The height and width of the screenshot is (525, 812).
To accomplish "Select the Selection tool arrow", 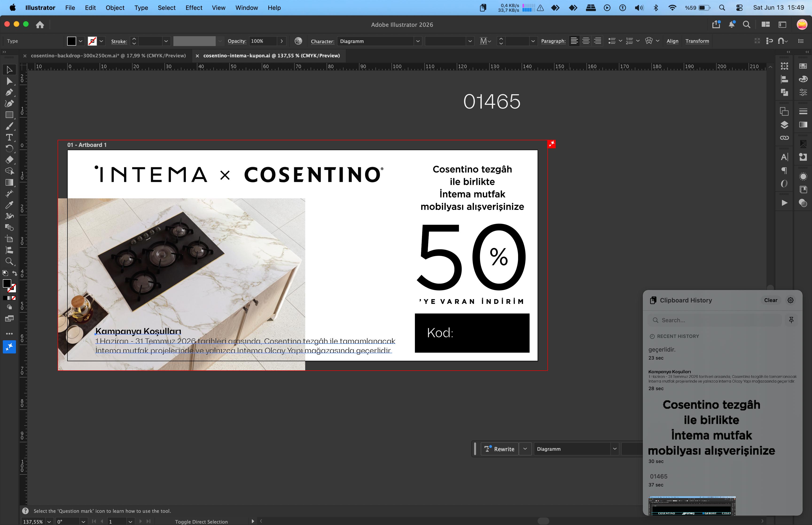I will [9, 70].
